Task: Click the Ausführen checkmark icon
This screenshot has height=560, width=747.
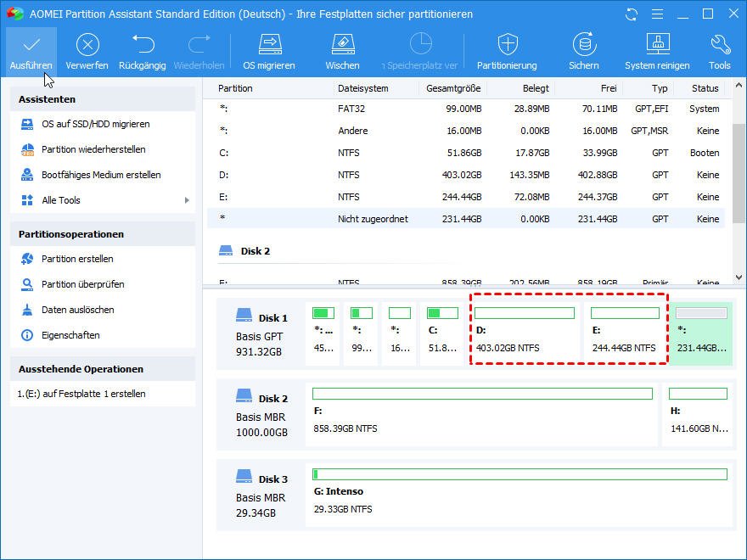Action: click(31, 45)
